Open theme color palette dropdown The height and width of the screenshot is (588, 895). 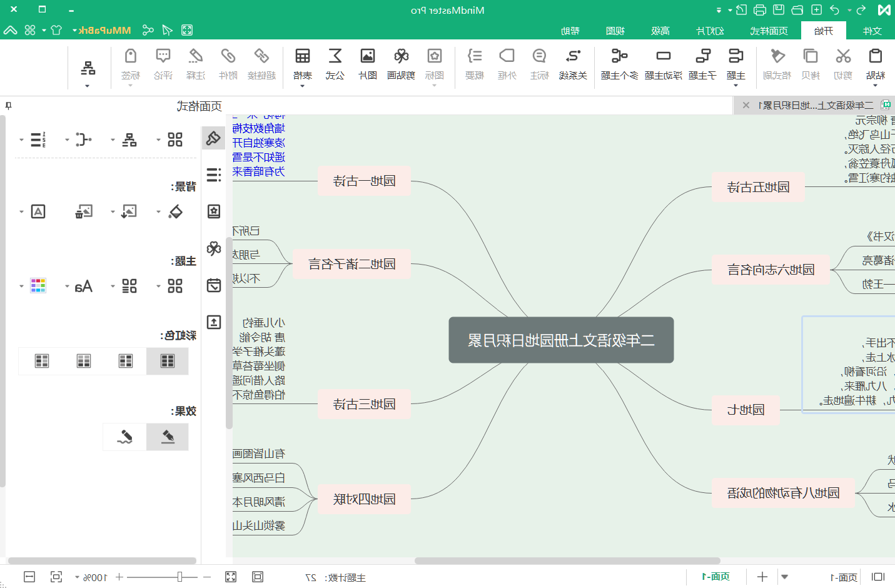pyautogui.click(x=33, y=286)
